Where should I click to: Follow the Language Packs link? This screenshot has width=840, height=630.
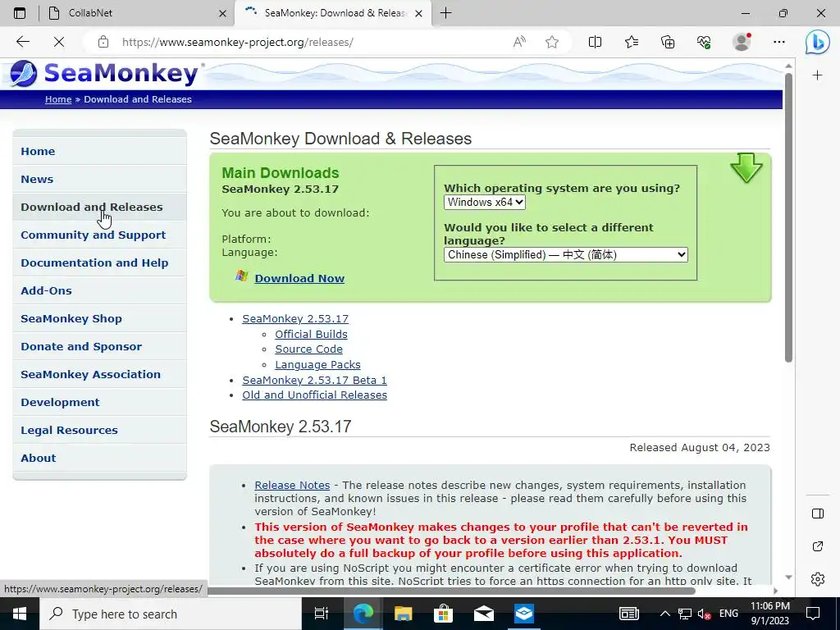click(x=317, y=365)
